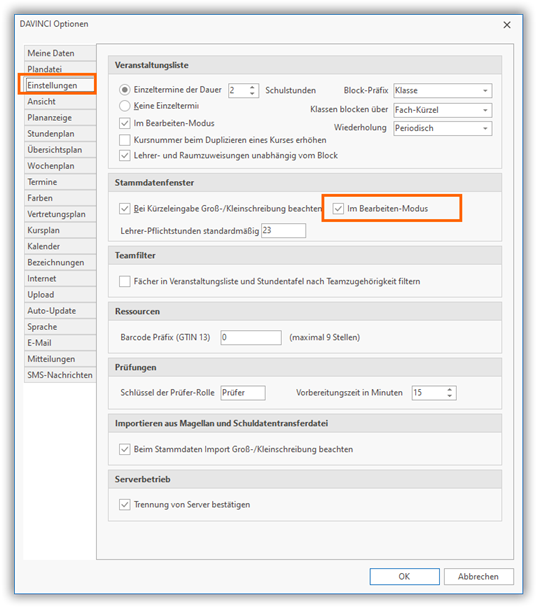Open the Stundenplan tab
The height and width of the screenshot is (608, 537).
(x=60, y=134)
